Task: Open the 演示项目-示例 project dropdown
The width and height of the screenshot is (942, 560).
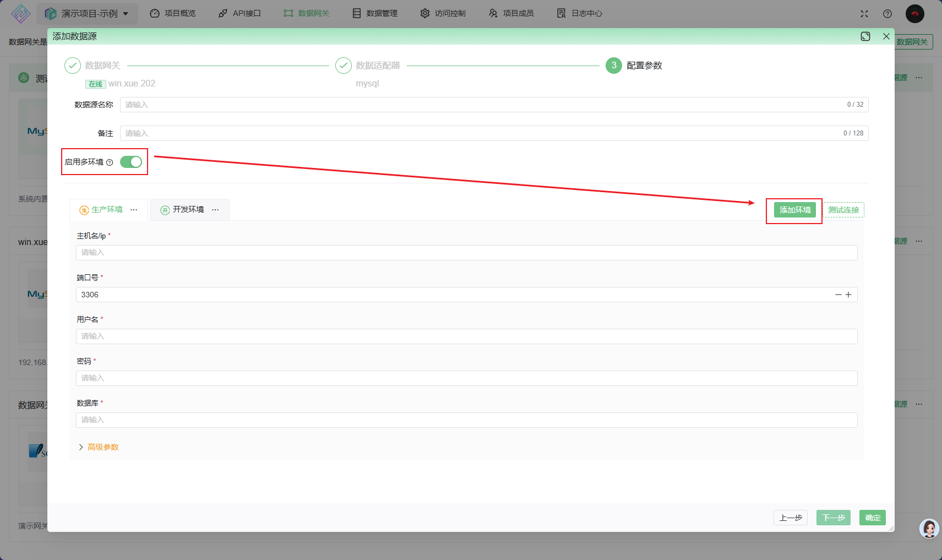Action: tap(88, 13)
